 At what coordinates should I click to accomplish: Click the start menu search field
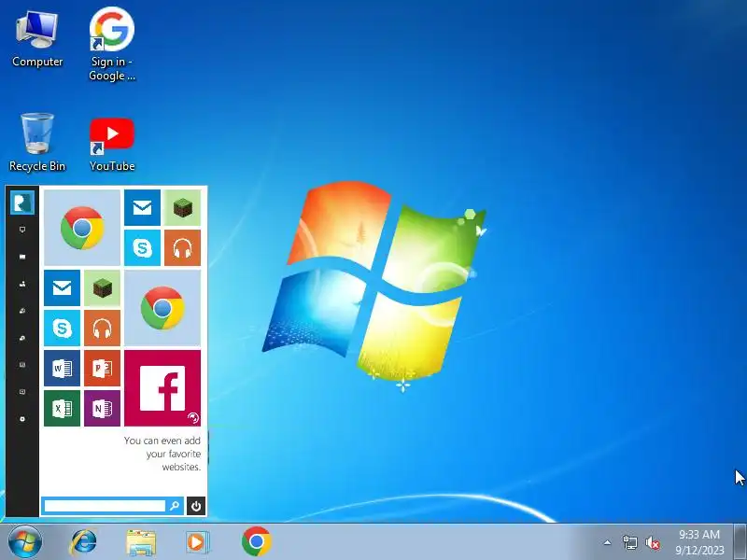(105, 506)
